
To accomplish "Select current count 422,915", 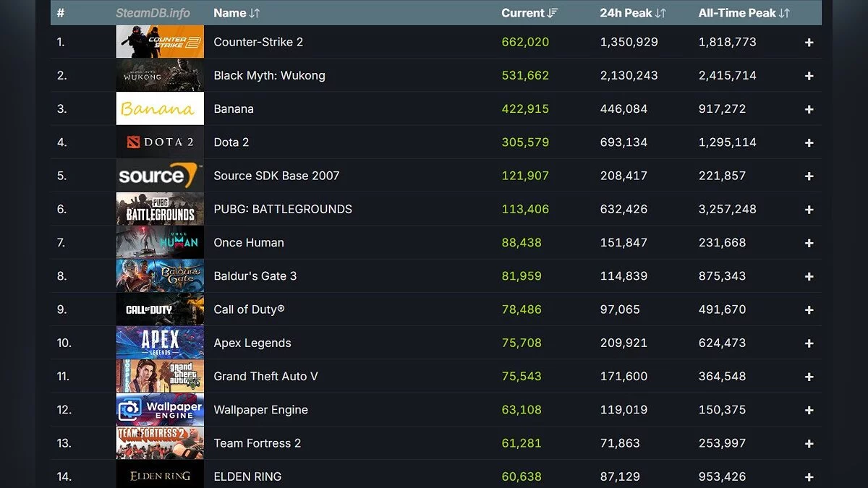I will click(x=525, y=108).
